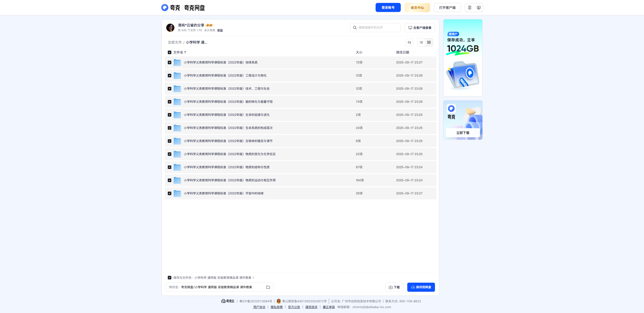Click 立即下载 in the Quark card
Screen dimensions: 644x313
pos(463,133)
